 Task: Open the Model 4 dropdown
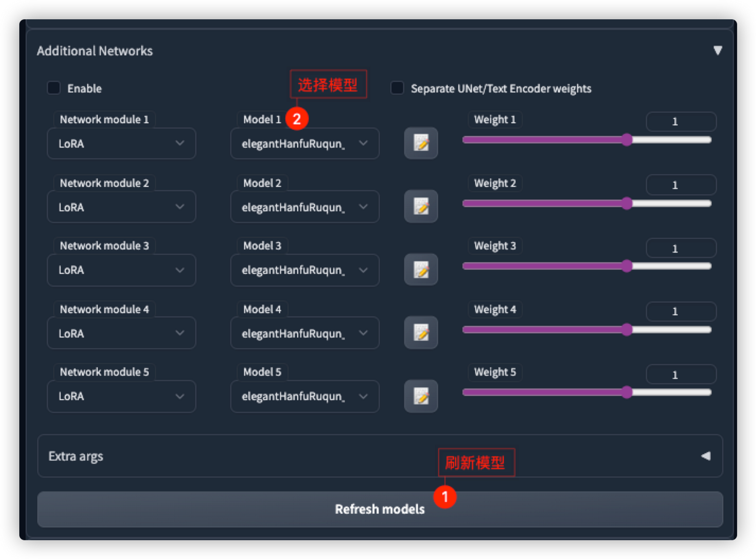(x=304, y=333)
